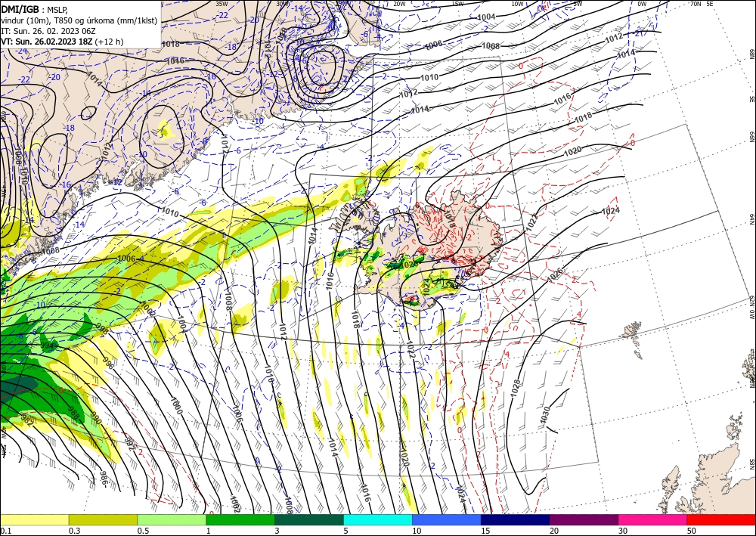Click the '15W' longitude label

tap(457, 4)
